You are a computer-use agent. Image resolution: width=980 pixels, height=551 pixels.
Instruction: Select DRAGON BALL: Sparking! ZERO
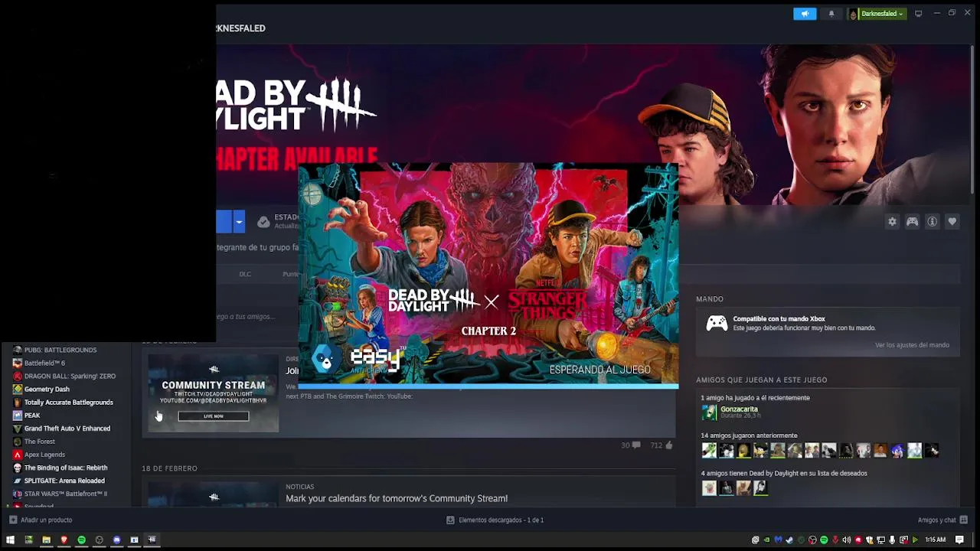pyautogui.click(x=70, y=376)
